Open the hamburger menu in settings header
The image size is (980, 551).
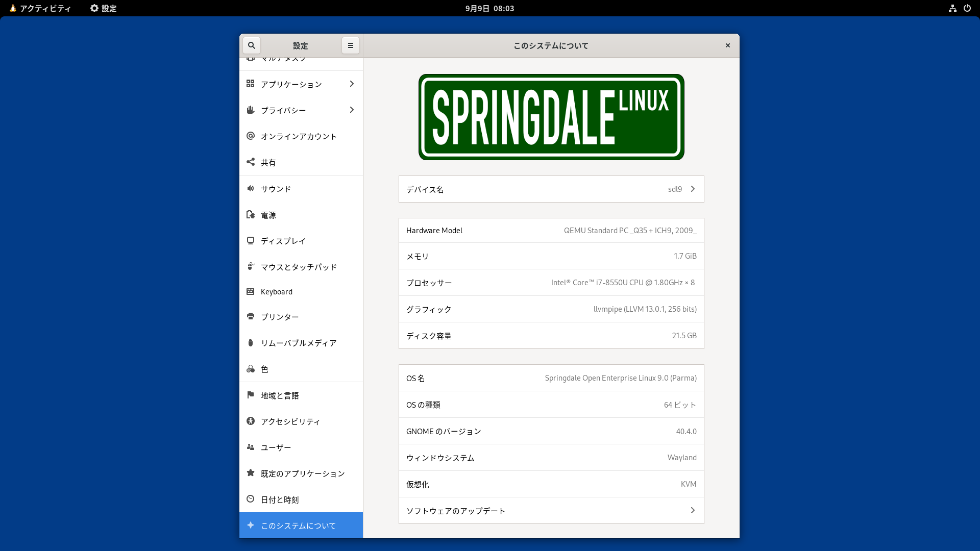tap(351, 45)
